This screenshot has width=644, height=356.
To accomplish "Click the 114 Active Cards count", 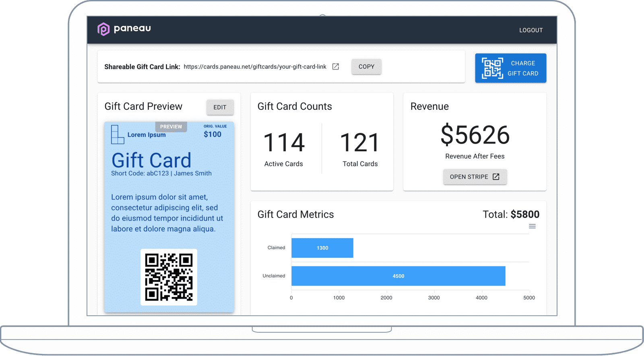I will pos(284,142).
